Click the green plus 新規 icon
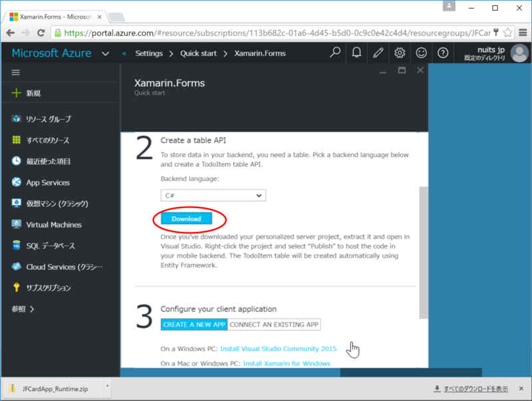The image size is (532, 401). click(x=16, y=93)
